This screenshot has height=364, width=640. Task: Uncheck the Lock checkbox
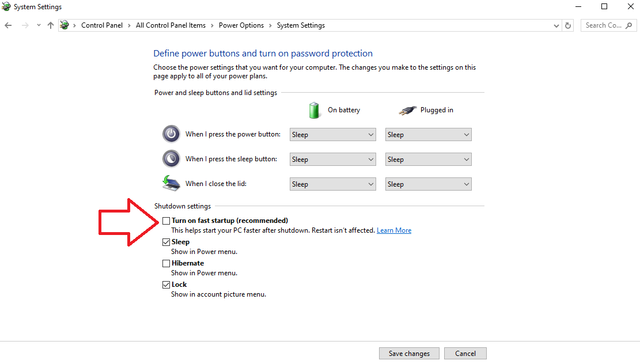(x=166, y=285)
